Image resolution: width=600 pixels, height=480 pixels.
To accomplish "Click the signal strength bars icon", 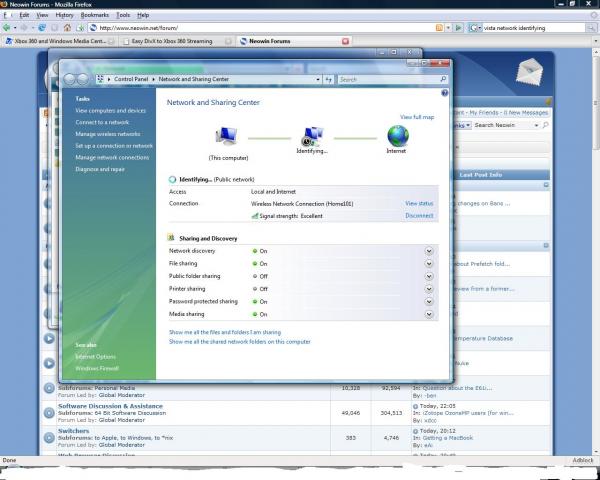I will click(255, 216).
